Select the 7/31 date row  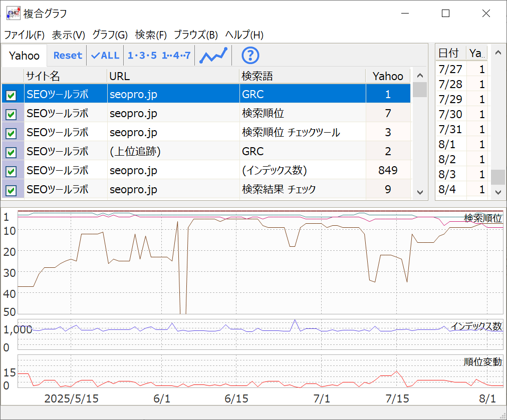click(462, 129)
